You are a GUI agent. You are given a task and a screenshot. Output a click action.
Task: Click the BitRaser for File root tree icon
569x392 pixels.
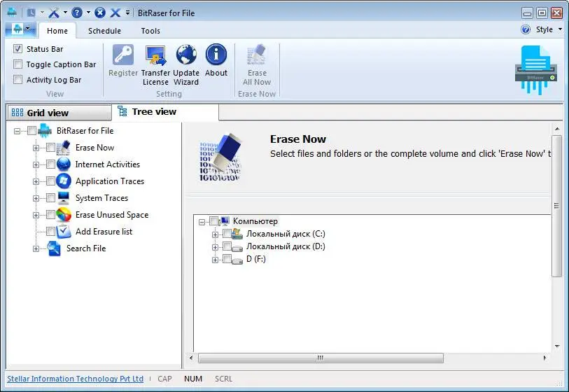(45, 131)
